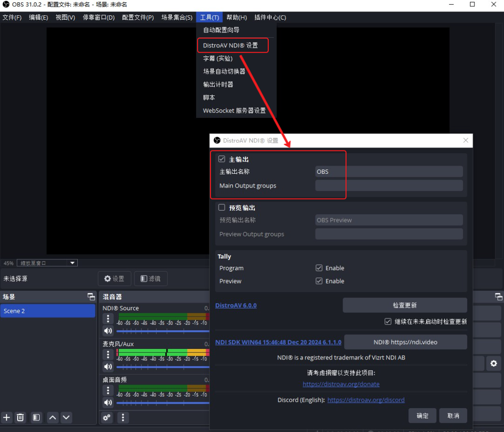The width and height of the screenshot is (504, 432).
Task: Open the distroav.org/discord link
Action: [x=366, y=400]
